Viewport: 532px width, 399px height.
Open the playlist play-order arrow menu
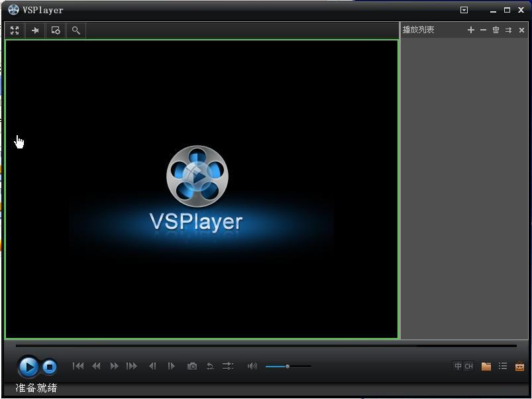(x=508, y=30)
